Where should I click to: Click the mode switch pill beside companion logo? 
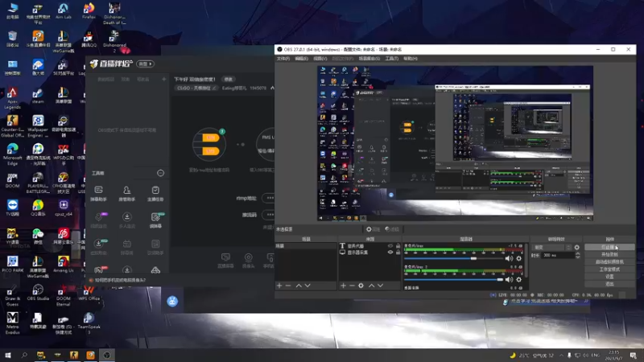point(146,64)
